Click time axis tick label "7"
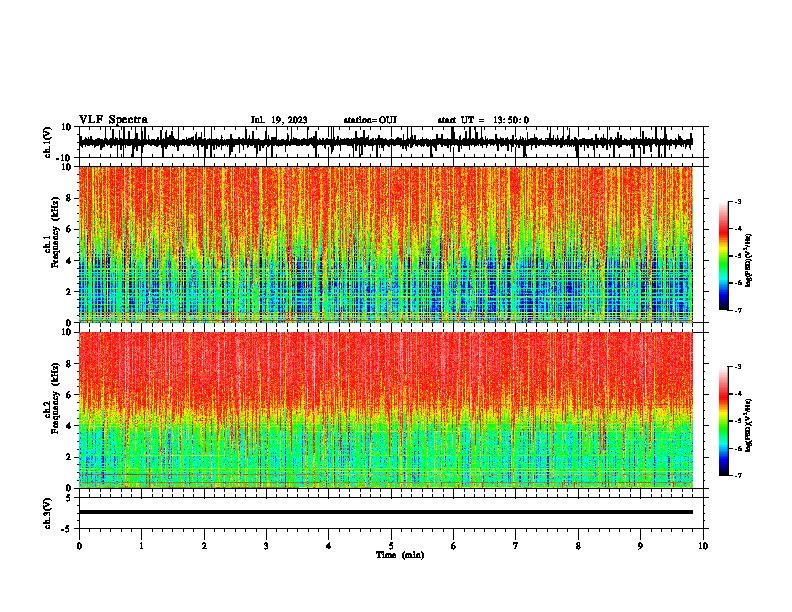Image resolution: width=792 pixels, height=612 pixels. point(516,546)
